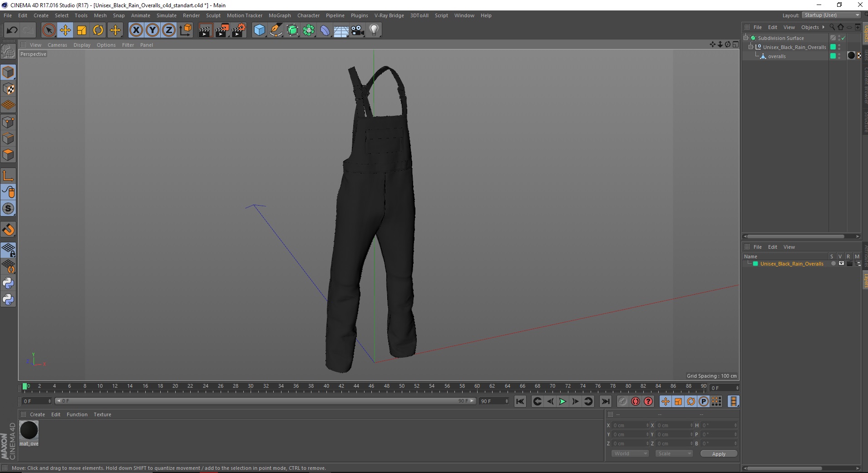Open the deformer objects icon
868x473 pixels.
325,30
